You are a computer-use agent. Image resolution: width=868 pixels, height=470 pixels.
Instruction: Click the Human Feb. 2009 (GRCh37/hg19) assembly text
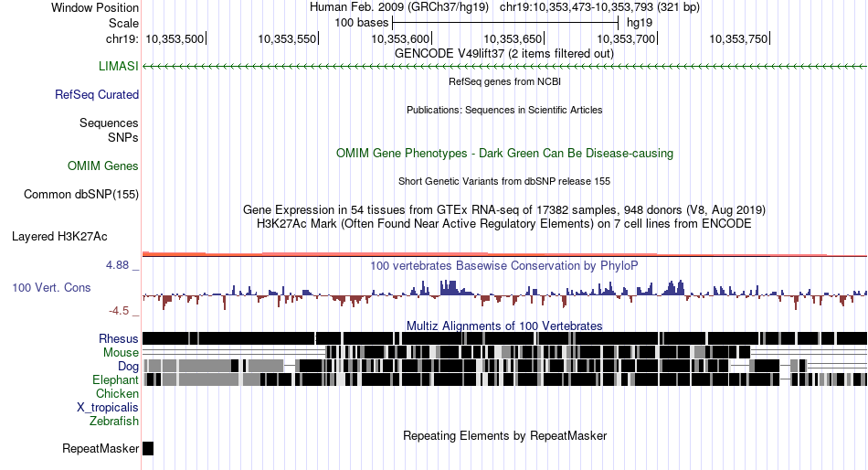pyautogui.click(x=399, y=7)
